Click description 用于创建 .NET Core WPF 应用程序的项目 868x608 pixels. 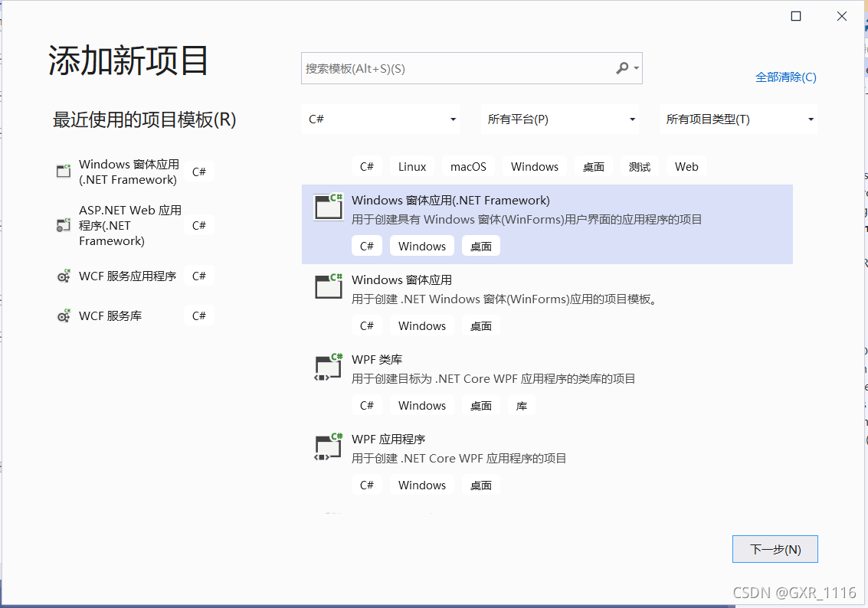pyautogui.click(x=459, y=458)
